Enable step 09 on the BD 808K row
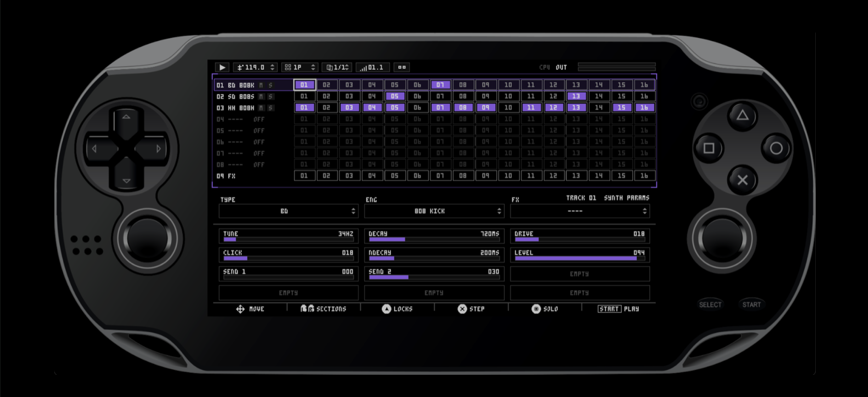The image size is (868, 397). tap(485, 85)
